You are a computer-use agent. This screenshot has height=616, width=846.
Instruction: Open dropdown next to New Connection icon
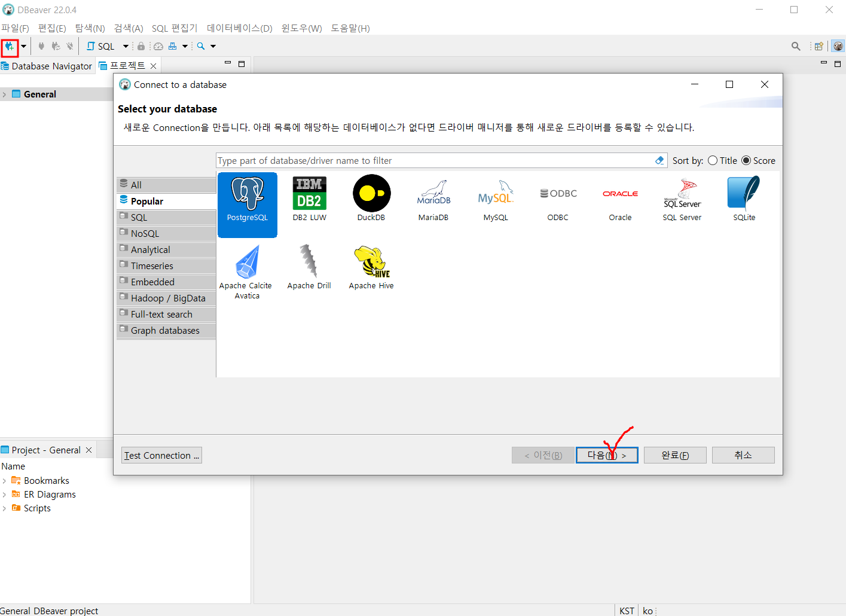(23, 46)
